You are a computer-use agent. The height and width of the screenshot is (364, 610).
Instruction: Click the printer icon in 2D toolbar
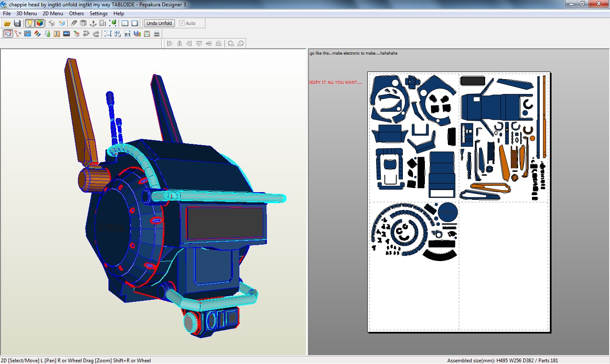pyautogui.click(x=157, y=33)
